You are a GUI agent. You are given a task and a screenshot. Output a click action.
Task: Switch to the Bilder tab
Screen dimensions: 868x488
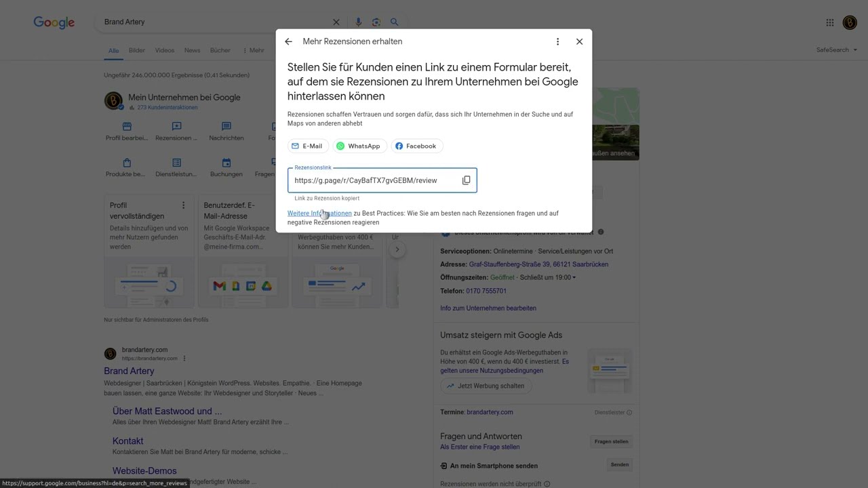(x=137, y=50)
